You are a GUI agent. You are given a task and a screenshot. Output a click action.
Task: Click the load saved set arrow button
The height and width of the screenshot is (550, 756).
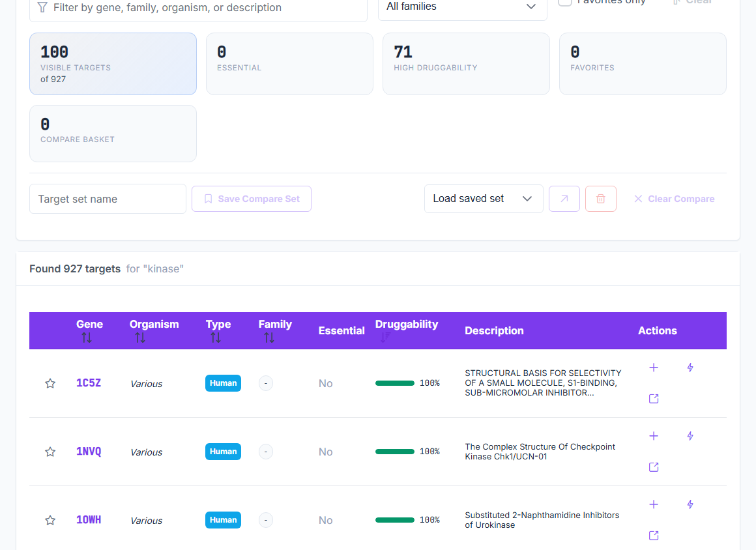coord(564,199)
